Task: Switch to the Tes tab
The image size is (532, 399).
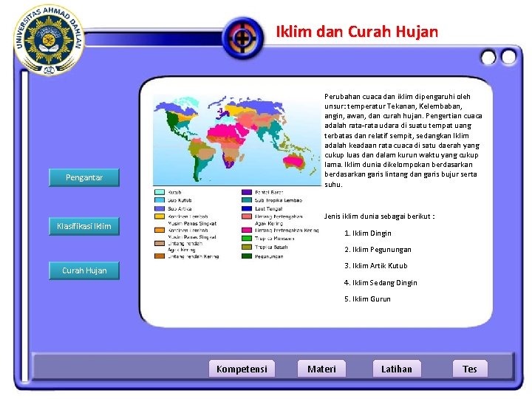Action: click(x=470, y=369)
